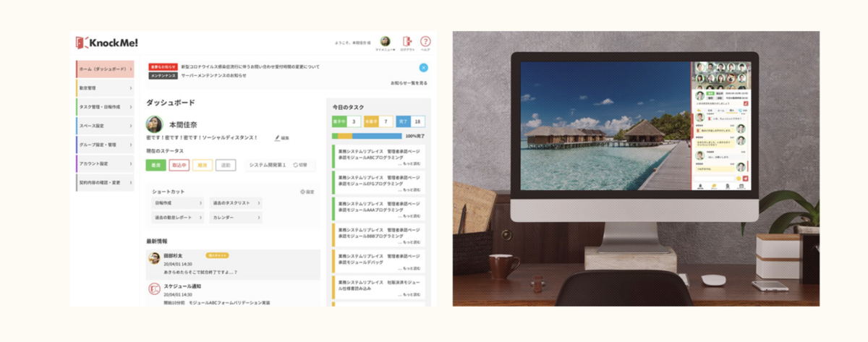Open サーバーメンテナンスのお知らせ notice
Viewport: 868px width, 342px height.
(213, 75)
